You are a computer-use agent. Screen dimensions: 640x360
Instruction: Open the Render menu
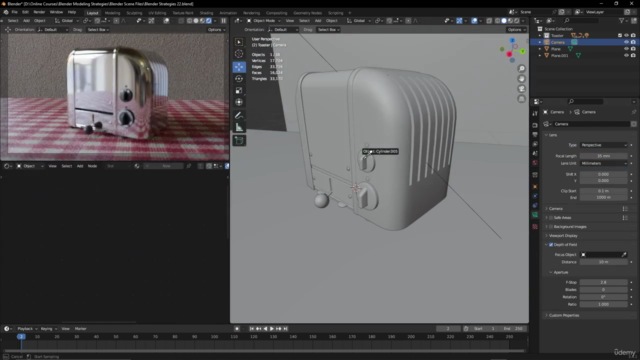(39, 12)
